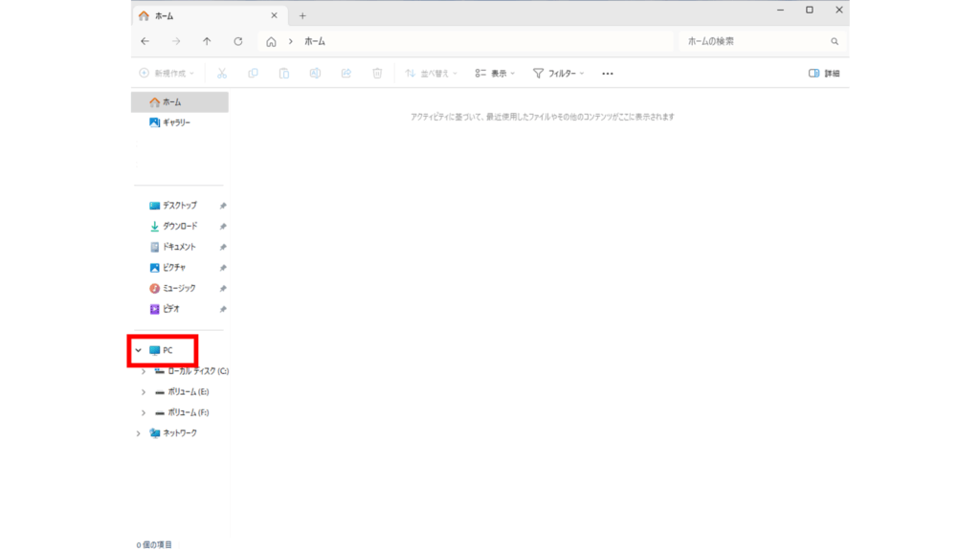980x551 pixels.
Task: Select ボリューム (F:) drive
Action: [182, 412]
